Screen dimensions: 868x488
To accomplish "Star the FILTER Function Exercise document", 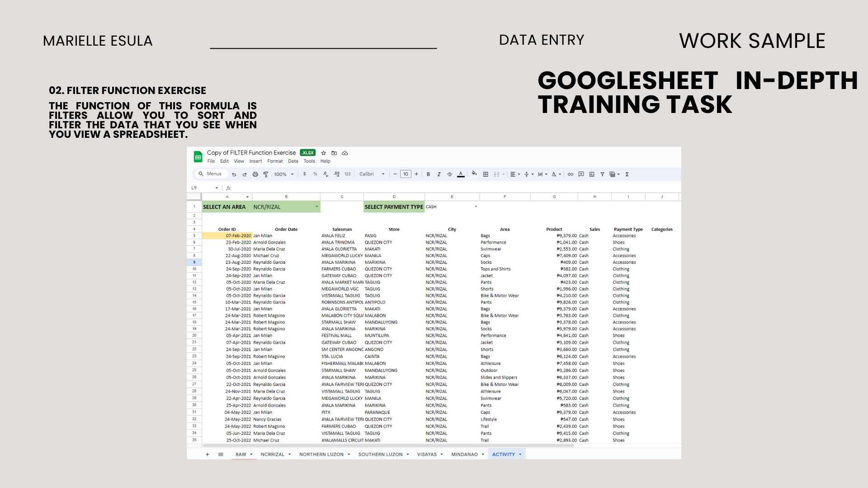I will tap(324, 153).
